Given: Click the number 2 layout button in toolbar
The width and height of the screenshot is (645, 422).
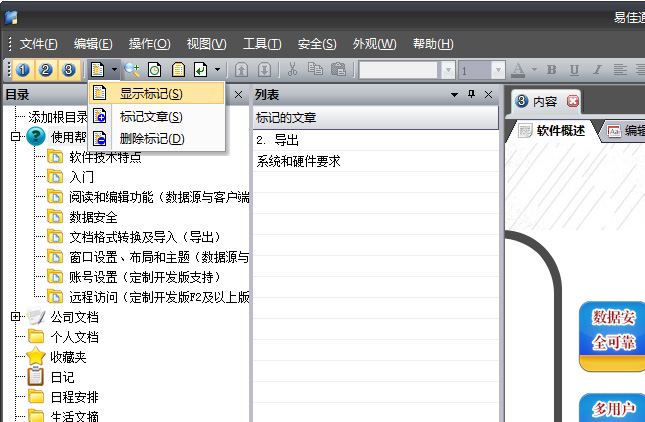Looking at the screenshot, I should pos(47,70).
